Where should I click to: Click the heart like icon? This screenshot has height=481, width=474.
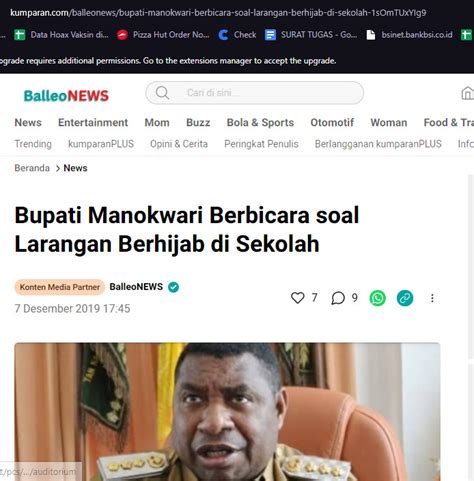(298, 298)
